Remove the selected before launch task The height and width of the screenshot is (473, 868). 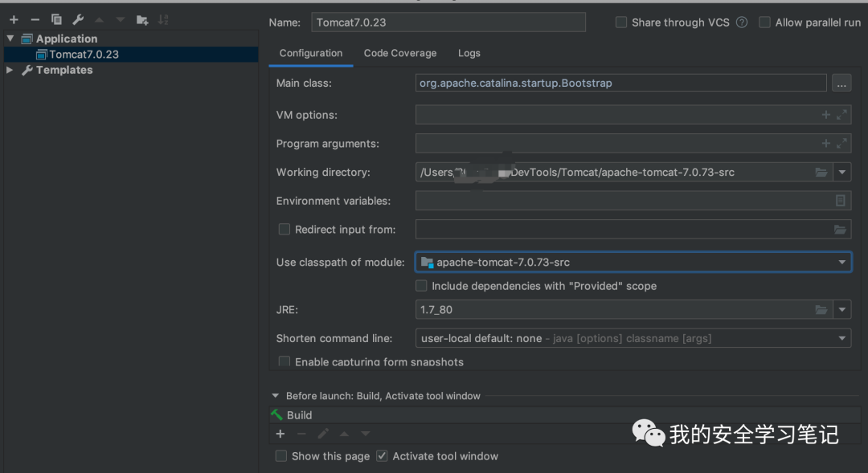click(301, 434)
